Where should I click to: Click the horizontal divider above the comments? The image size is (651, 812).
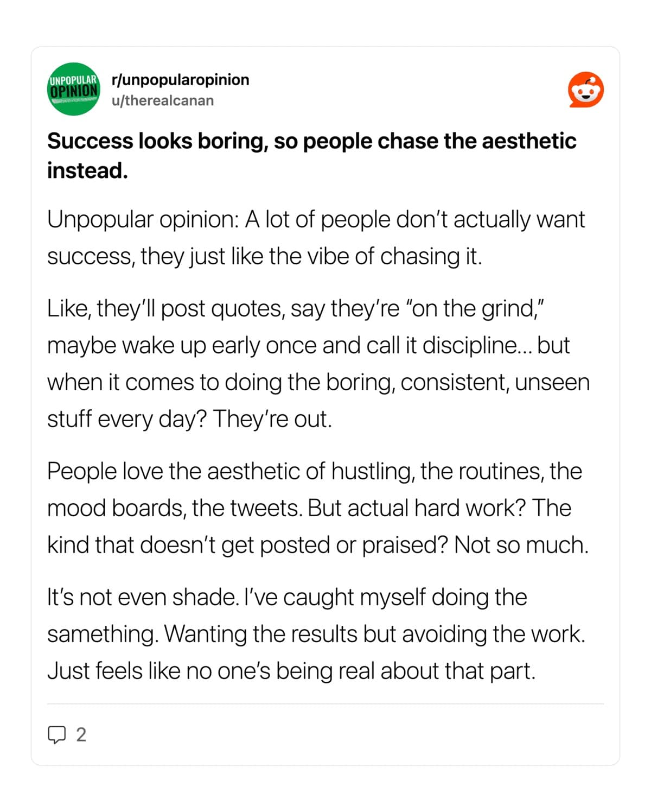click(x=325, y=704)
